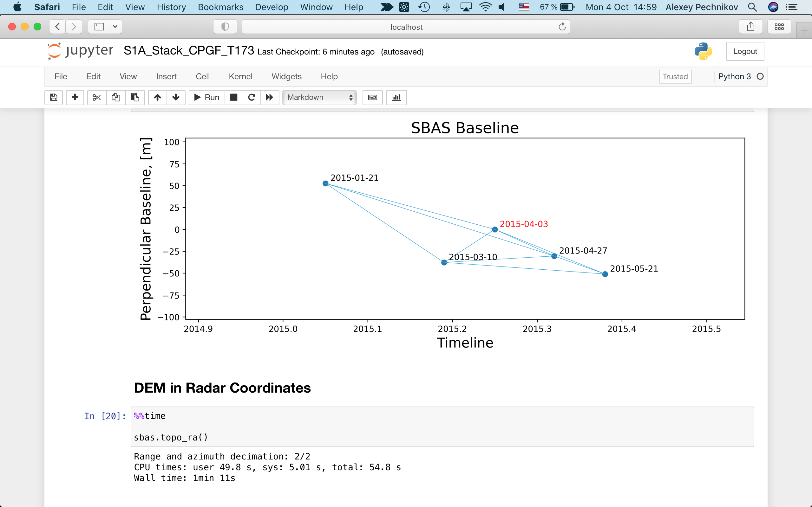The image size is (812, 507).
Task: Insert a cell below with plus icon
Action: coord(75,97)
